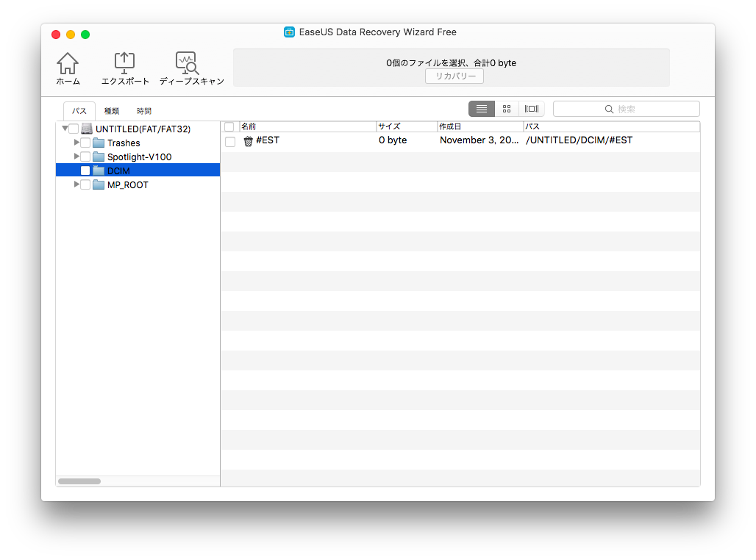Screen dimensions: 756x560
Task: Click the /UNTITLED/DCIM/#EST path cell
Action: (x=579, y=140)
